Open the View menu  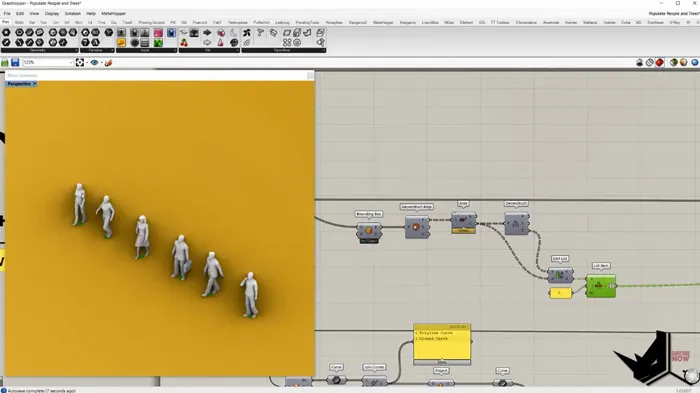coord(34,13)
